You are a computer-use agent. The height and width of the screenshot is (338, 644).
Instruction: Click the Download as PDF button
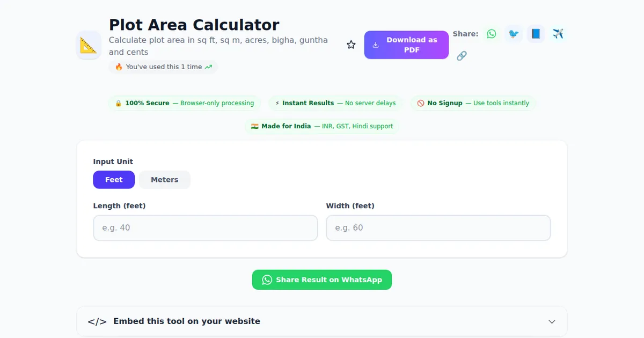pos(406,45)
